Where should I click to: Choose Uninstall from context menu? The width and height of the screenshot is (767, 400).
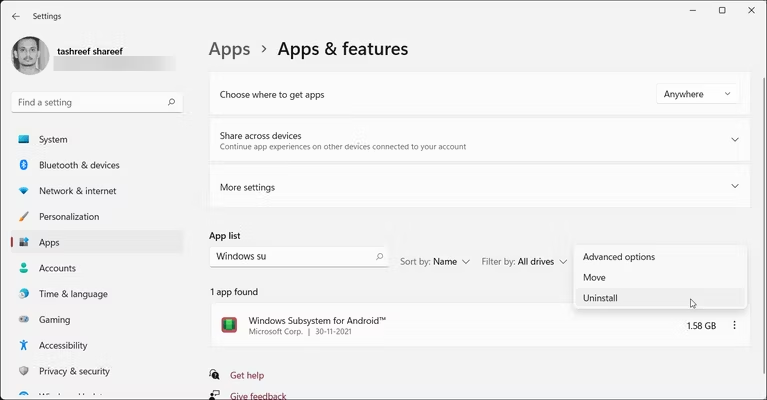click(660, 298)
